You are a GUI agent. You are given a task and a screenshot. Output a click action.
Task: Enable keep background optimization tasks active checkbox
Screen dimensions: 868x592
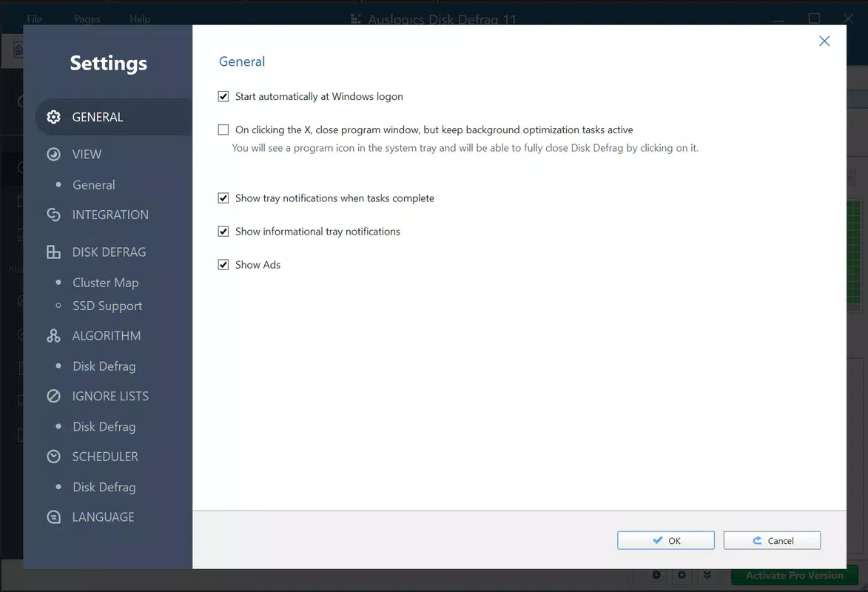click(x=223, y=129)
